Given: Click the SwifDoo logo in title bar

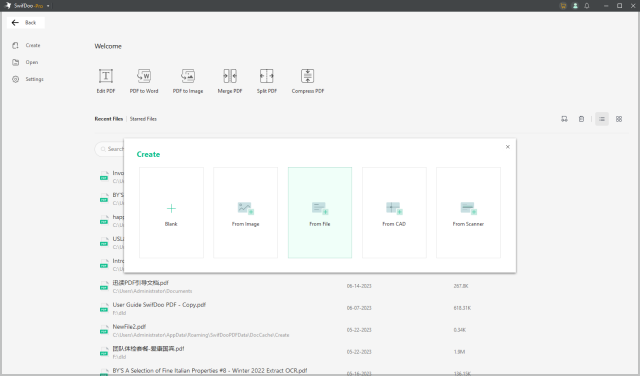Looking at the screenshot, I should pos(8,6).
